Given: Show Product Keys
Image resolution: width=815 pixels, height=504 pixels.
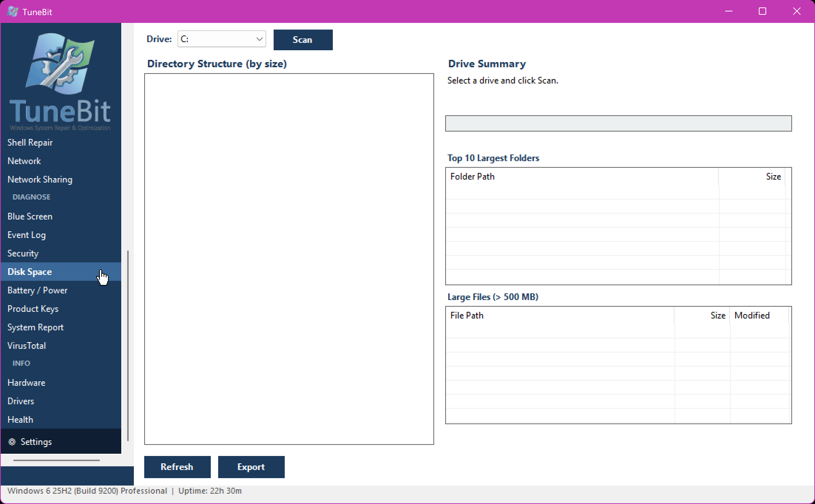Looking at the screenshot, I should [x=61, y=309].
